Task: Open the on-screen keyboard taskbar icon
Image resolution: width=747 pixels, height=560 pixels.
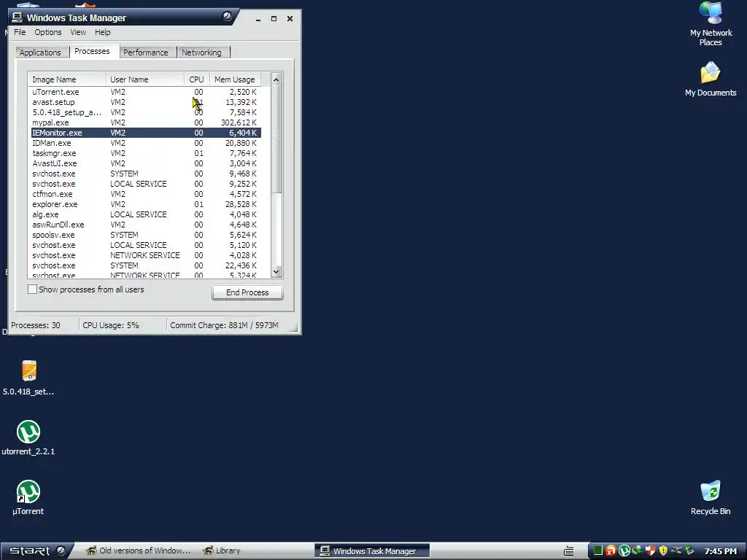Action: click(569, 551)
